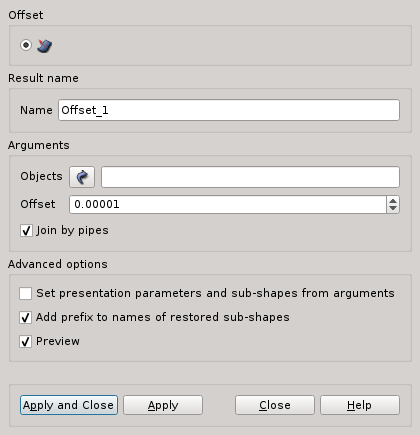The height and width of the screenshot is (435, 420).
Task: Click the Preview label text
Action: click(58, 341)
